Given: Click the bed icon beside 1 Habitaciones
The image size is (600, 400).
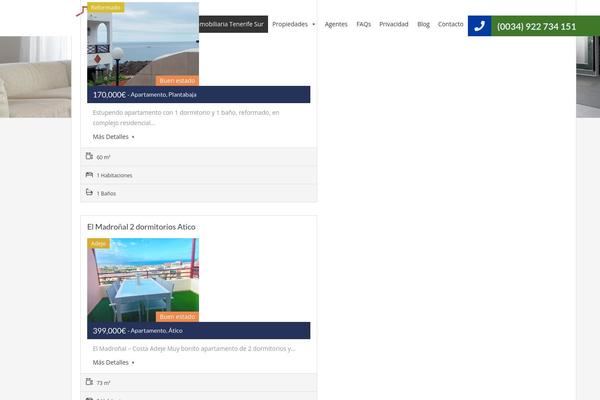Looking at the screenshot, I should (89, 175).
